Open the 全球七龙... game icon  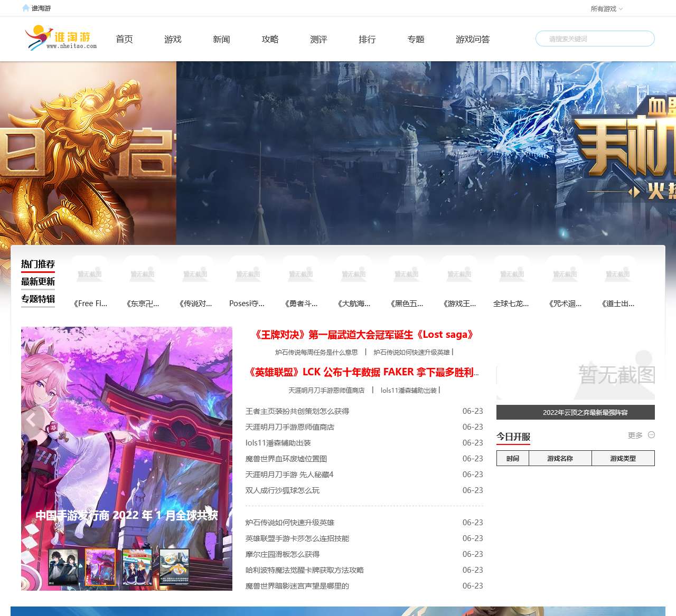(x=512, y=273)
